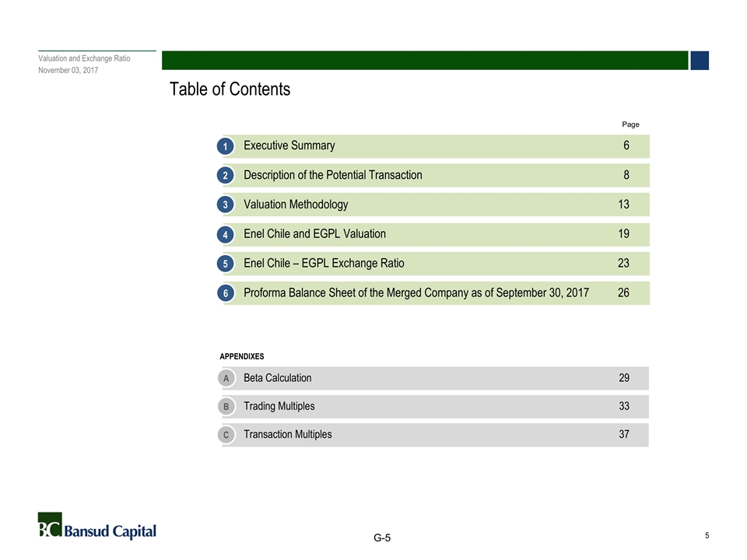
Task: Click the Table of Contents heading
Action: (x=230, y=89)
